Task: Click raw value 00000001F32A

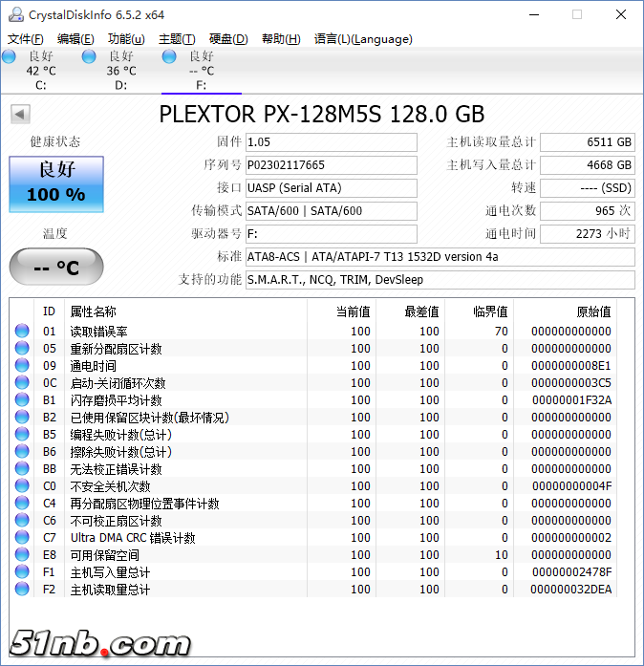Action: pyautogui.click(x=571, y=400)
